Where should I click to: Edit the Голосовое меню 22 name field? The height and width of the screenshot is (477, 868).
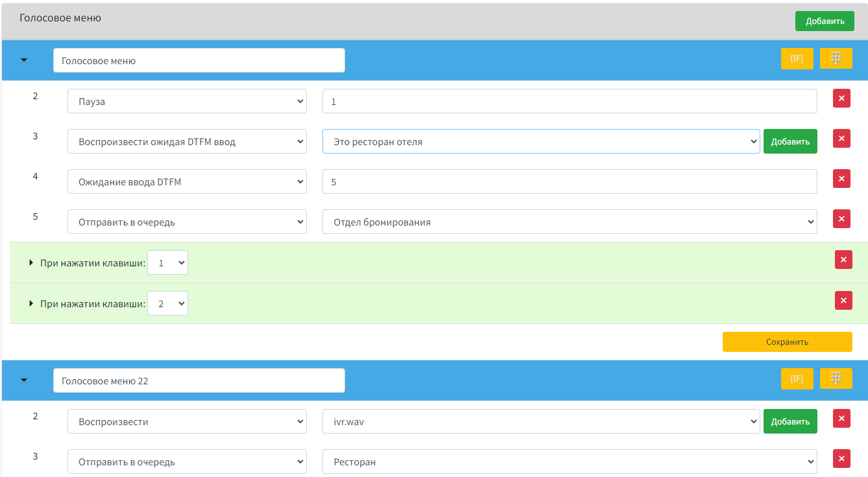pyautogui.click(x=199, y=380)
